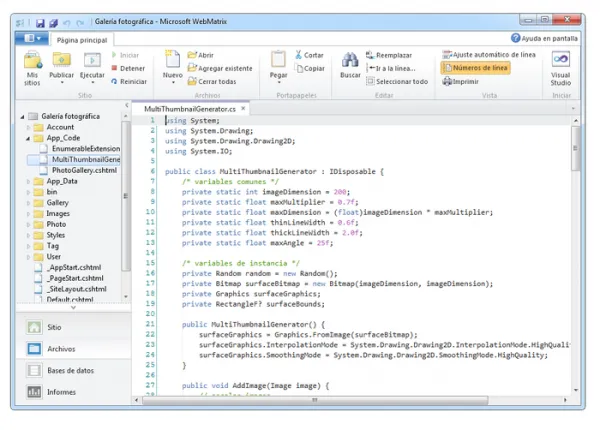This screenshot has width=600, height=430.
Task: Select the MultiThumbnailGenerator.cs tab
Action: [x=190, y=109]
